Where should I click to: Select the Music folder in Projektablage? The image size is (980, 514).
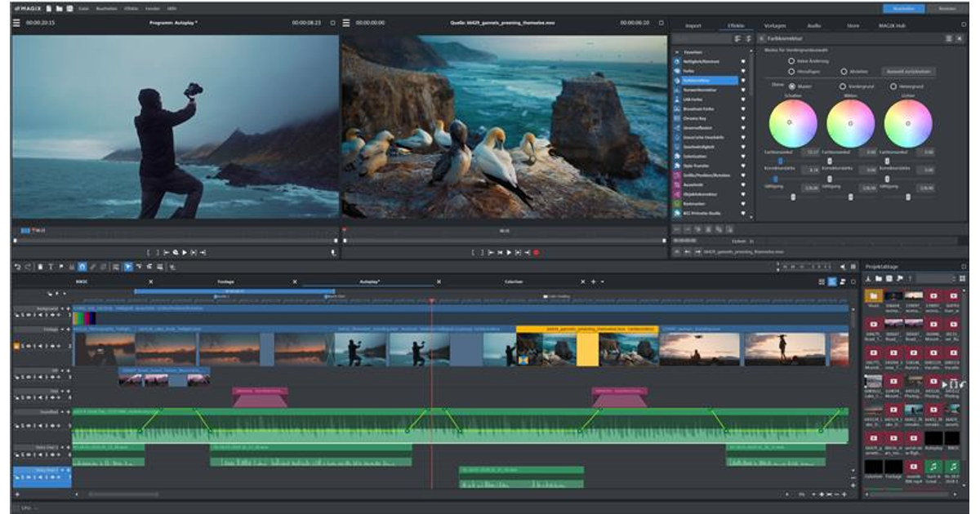coord(873,295)
